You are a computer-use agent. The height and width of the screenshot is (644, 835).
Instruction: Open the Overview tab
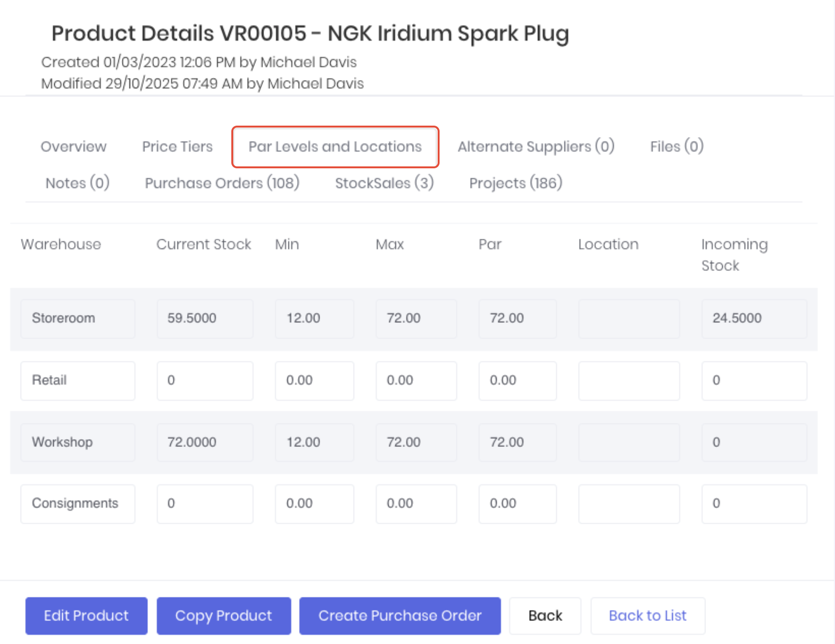(x=73, y=146)
